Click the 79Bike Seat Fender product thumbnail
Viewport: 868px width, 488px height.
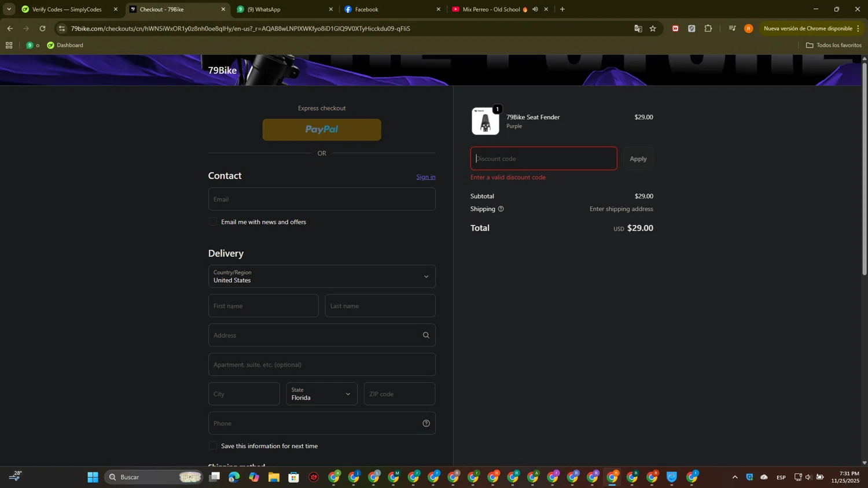pyautogui.click(x=486, y=121)
